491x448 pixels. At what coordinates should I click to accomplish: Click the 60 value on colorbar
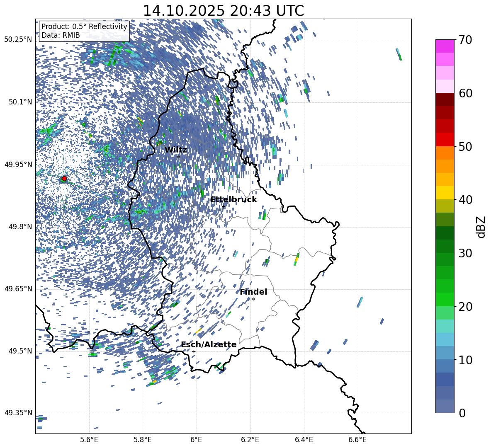465,93
